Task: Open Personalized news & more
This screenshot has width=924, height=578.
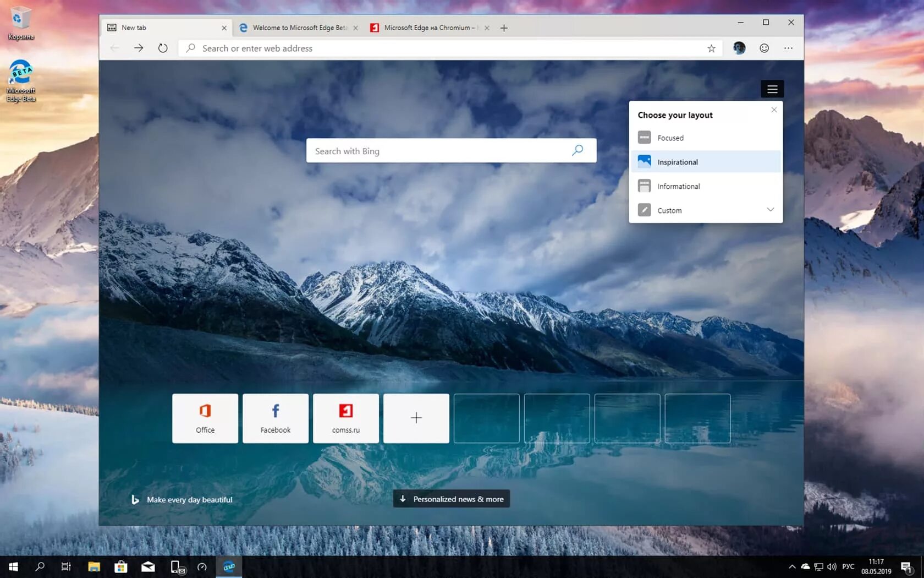Action: tap(451, 499)
